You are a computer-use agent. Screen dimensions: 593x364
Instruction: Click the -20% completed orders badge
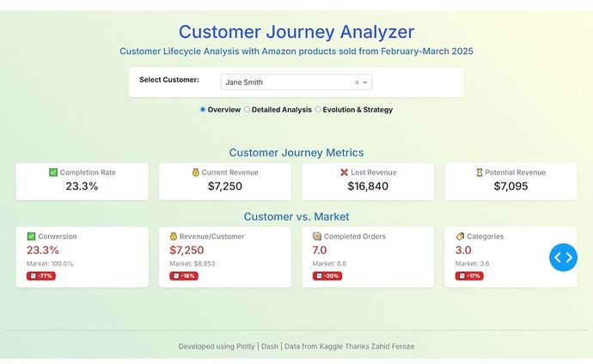(327, 276)
